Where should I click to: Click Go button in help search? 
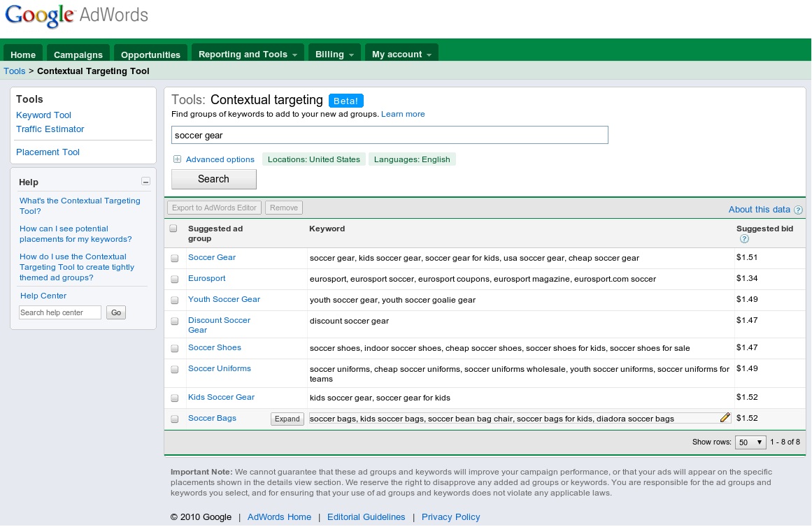(x=116, y=312)
